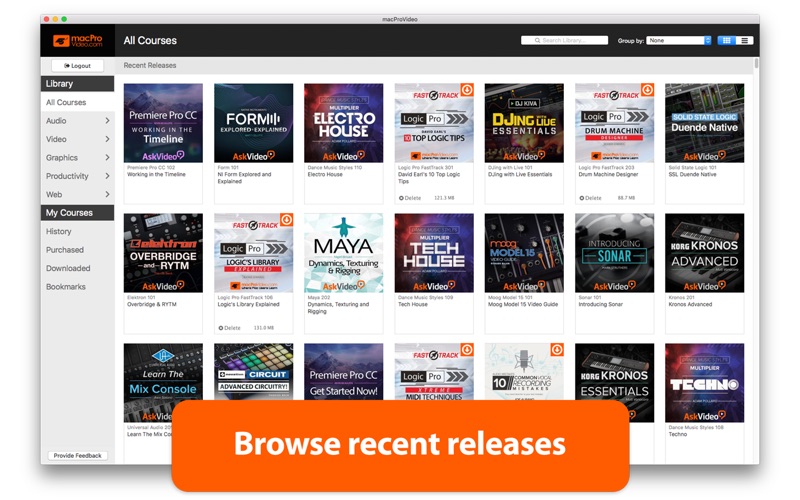800x500 pixels.
Task: Click the Search Library field
Action: click(x=564, y=40)
